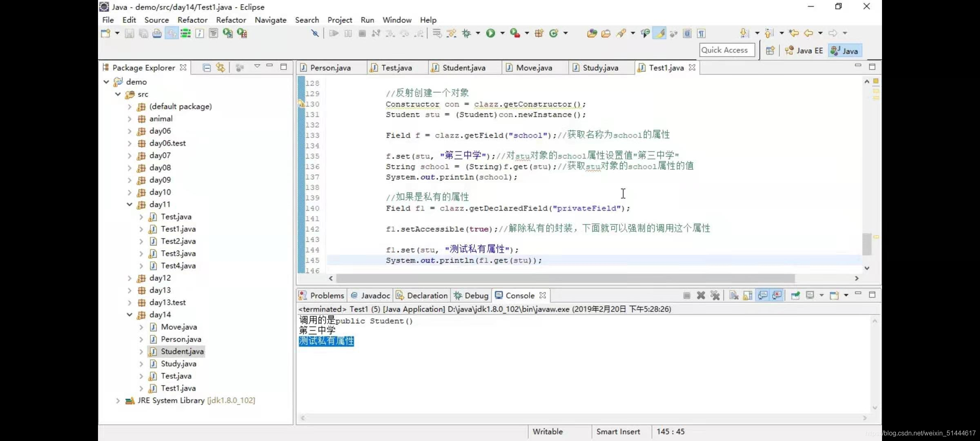Click the Back navigation yellow arrow

808,33
